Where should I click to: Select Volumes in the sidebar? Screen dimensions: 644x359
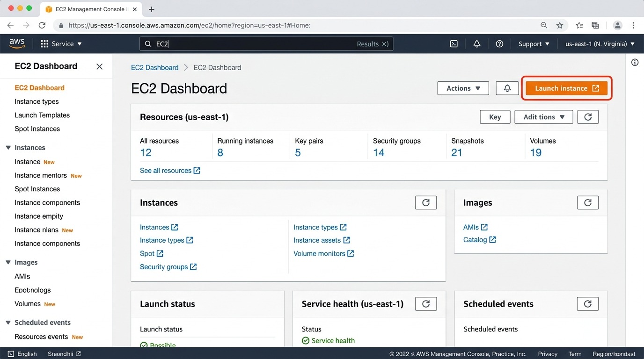tap(28, 304)
